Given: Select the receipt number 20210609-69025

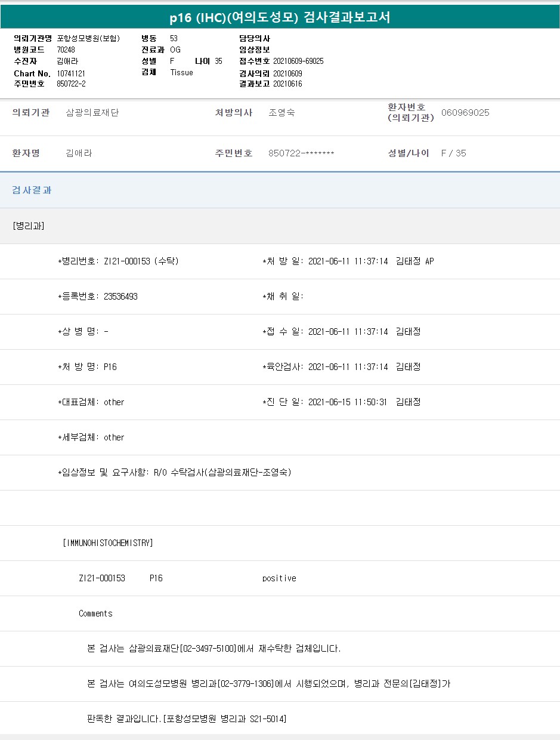Looking at the screenshot, I should click(298, 61).
